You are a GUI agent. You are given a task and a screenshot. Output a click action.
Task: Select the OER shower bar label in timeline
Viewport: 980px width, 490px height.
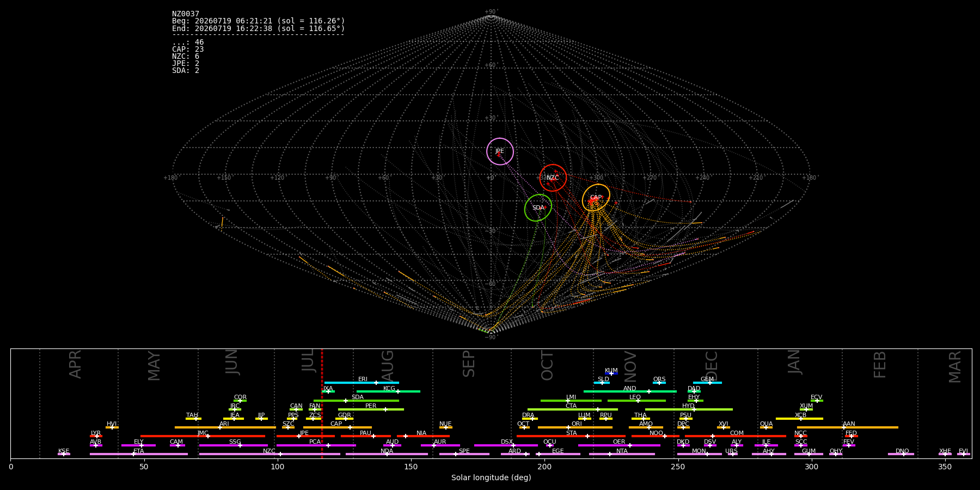[x=619, y=442]
